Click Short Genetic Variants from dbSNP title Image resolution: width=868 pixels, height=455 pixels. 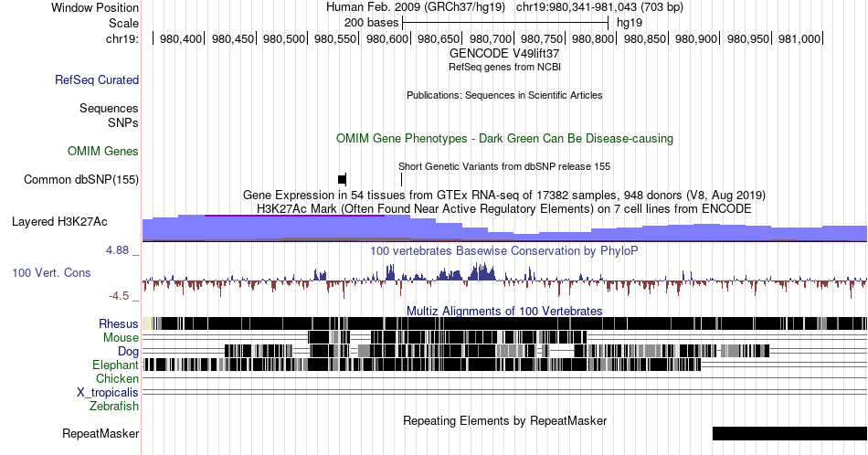[504, 166]
